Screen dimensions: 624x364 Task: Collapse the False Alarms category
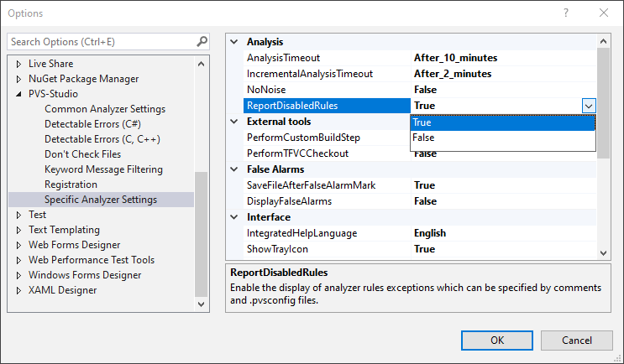tap(234, 169)
